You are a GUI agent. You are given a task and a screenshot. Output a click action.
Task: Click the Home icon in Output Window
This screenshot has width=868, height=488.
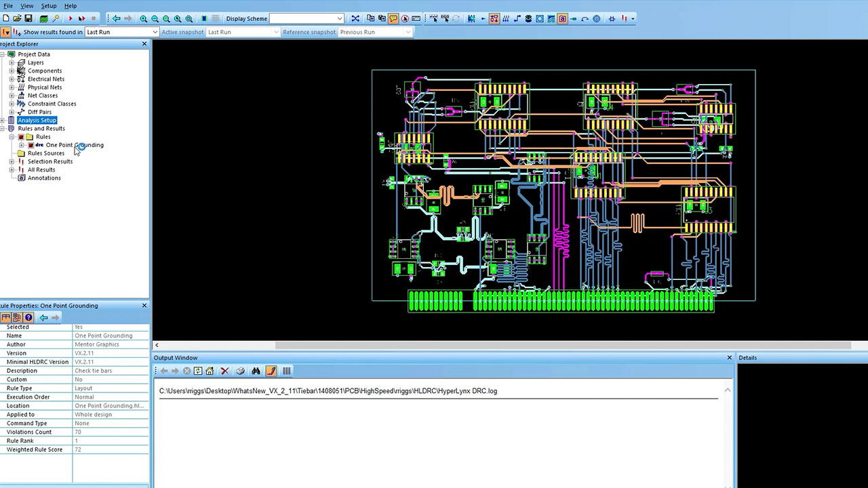pyautogui.click(x=210, y=371)
